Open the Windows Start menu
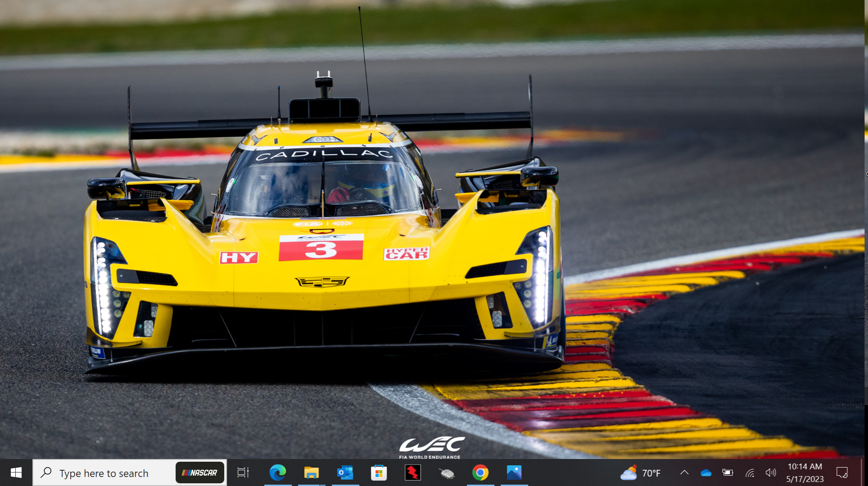868x486 pixels. [x=16, y=472]
